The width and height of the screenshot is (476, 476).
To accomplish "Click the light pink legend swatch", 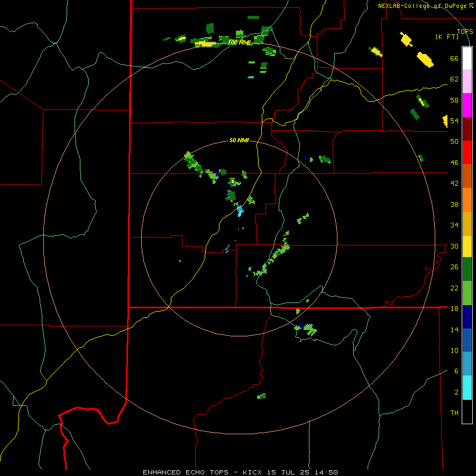I will tap(467, 81).
